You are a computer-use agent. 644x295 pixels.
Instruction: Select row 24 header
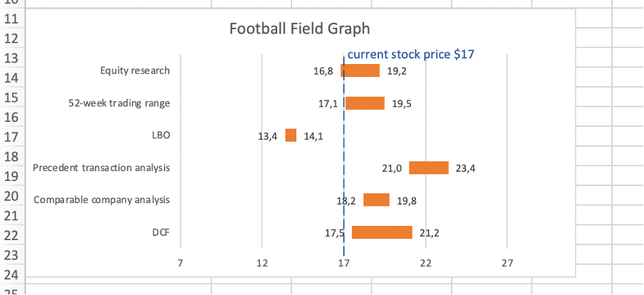tap(11, 274)
